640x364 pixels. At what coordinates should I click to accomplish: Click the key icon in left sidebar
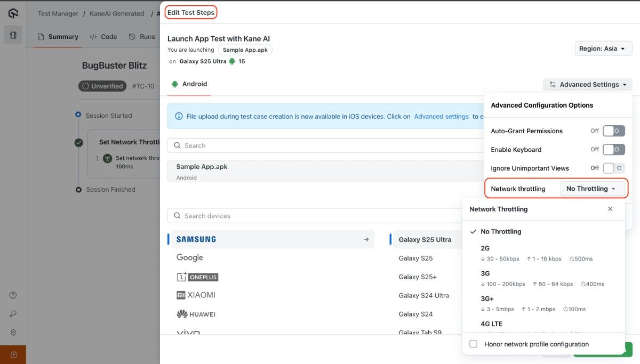tap(13, 314)
